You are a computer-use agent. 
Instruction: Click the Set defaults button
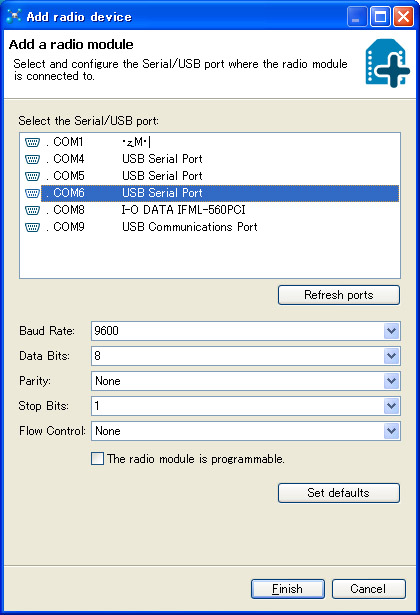339,493
